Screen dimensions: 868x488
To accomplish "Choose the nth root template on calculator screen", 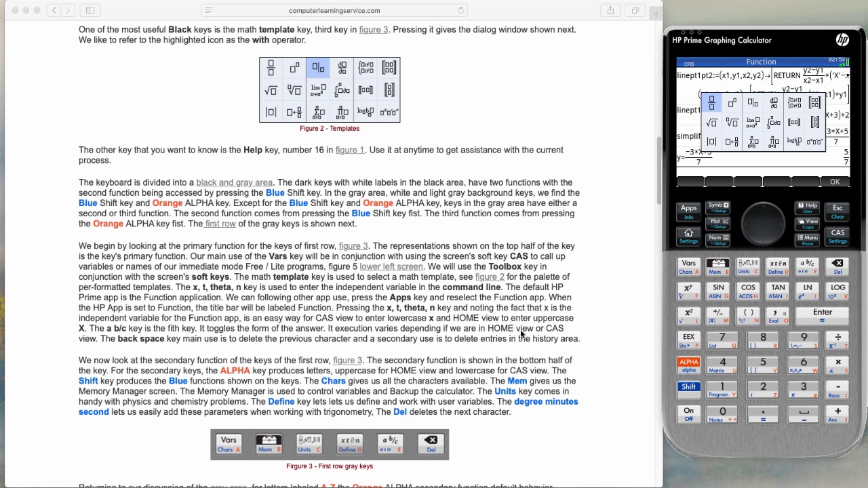I will coord(732,123).
